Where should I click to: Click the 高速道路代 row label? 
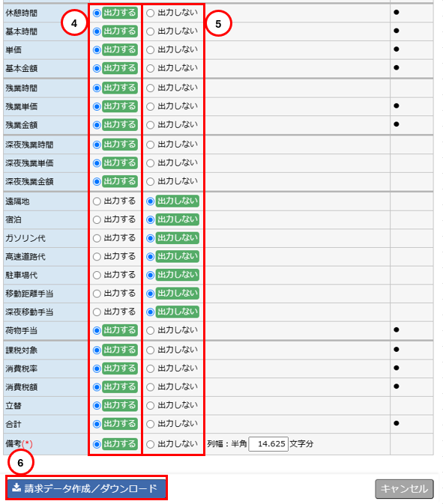click(25, 257)
